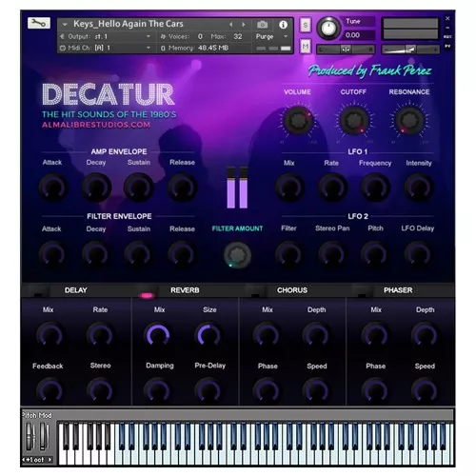Screen dimensions: 476x476
Task: Click the LFO 2 Pitch knob
Action: [x=375, y=254]
